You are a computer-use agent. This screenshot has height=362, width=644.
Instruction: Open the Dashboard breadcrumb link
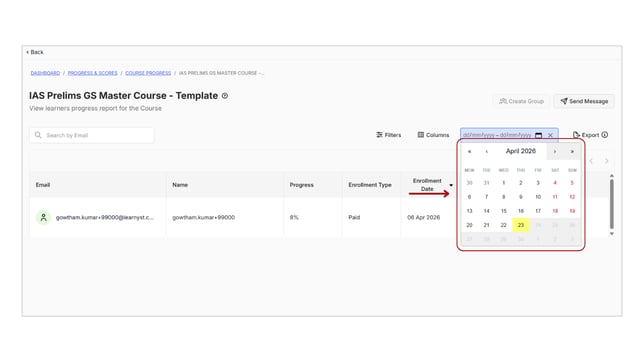[x=45, y=73]
